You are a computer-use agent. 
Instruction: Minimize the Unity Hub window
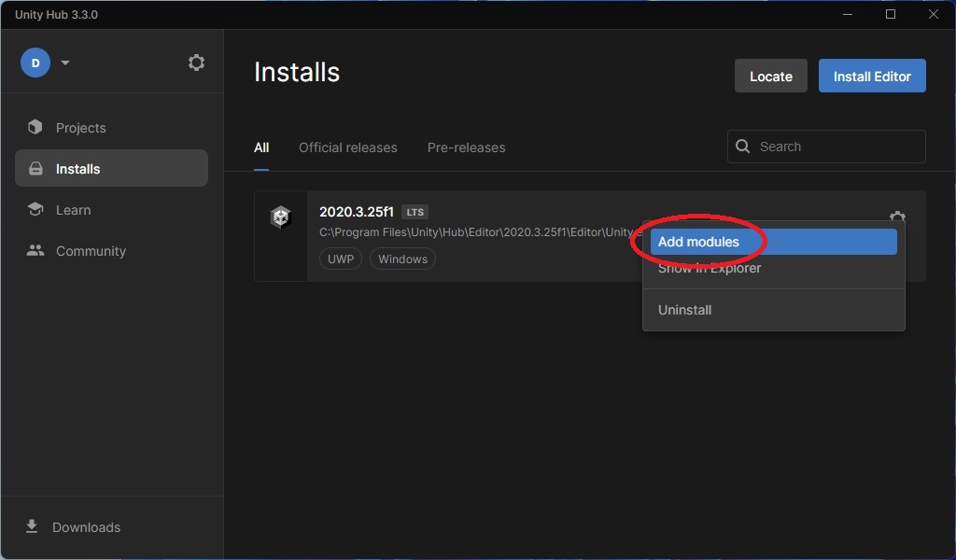tap(848, 14)
